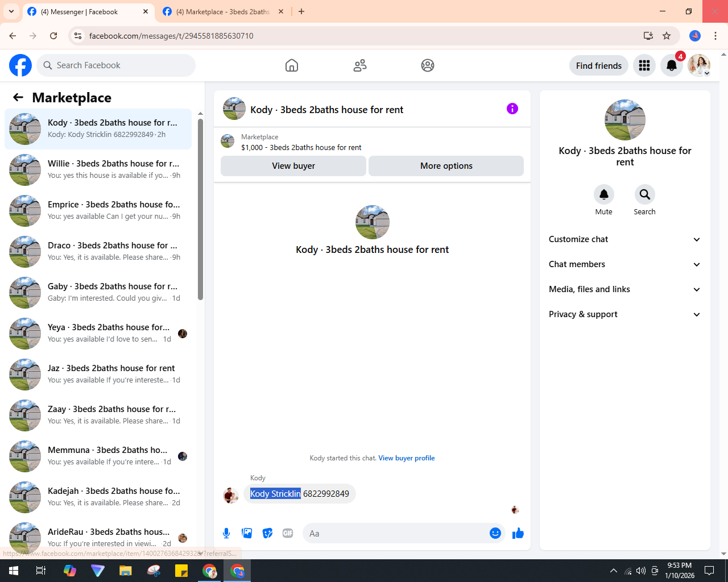728x582 pixels.
Task: Open Draco conversation
Action: point(98,252)
